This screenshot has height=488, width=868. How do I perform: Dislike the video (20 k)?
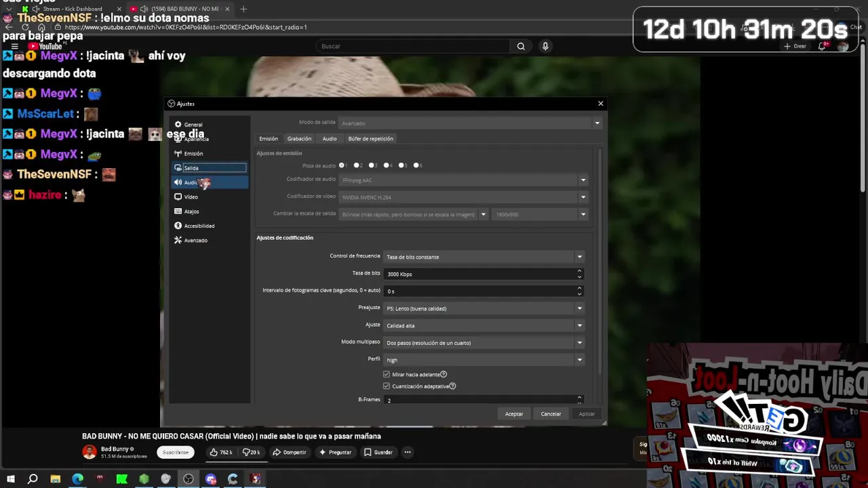click(x=251, y=452)
